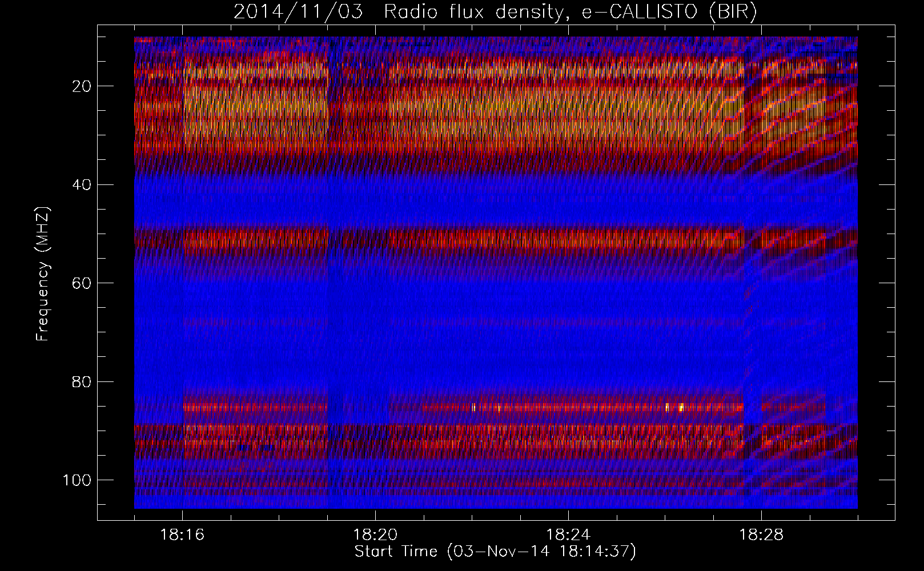Select the 18:20 time tick label
The height and width of the screenshot is (571, 924).
tap(375, 535)
